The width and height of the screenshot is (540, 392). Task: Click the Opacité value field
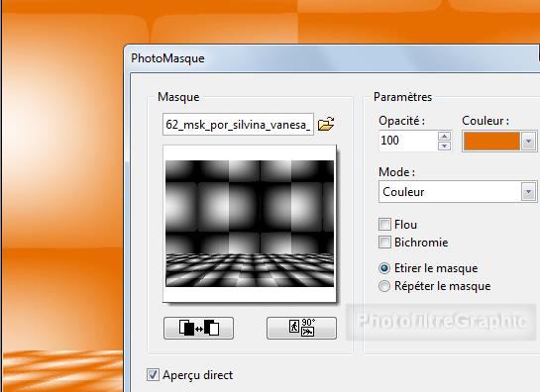pos(408,141)
